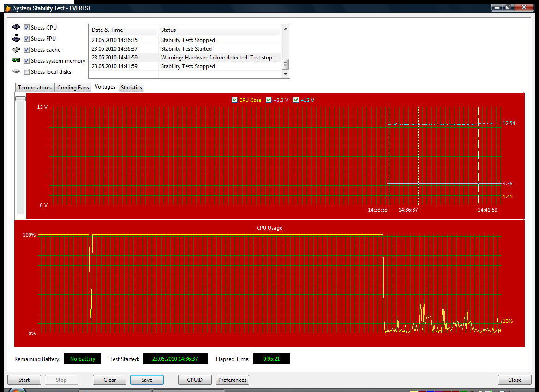Hide the CPU Core voltage line
This screenshot has width=539, height=392.
coord(234,100)
